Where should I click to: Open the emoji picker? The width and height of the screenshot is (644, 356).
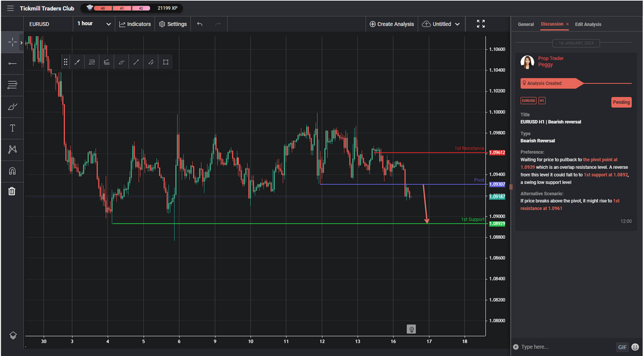point(635,347)
